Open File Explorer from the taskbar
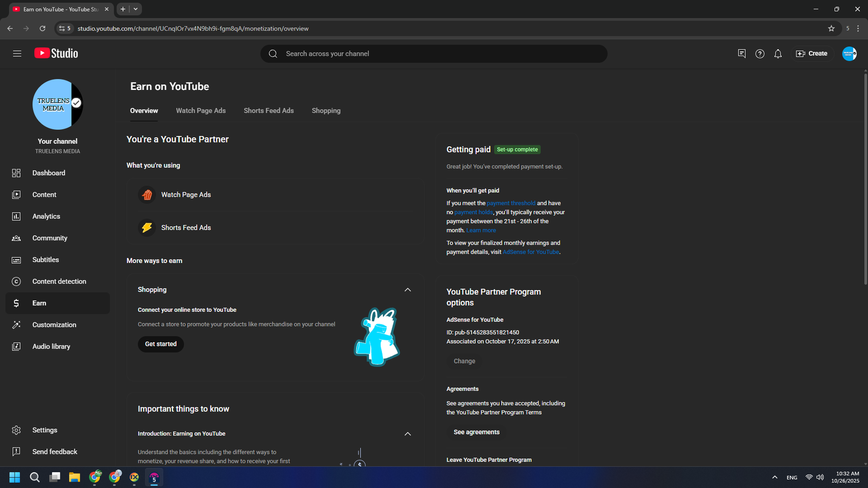 (74, 477)
